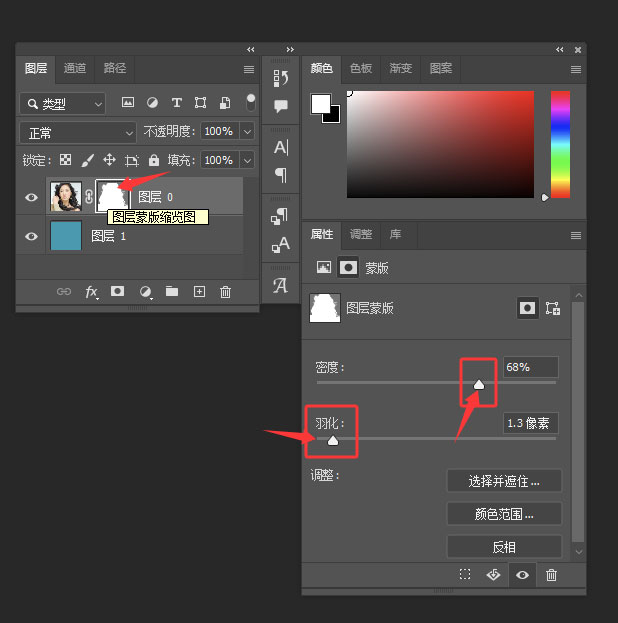Viewport: 618px width, 623px height.
Task: Hide 图层 0 with the eye icon
Action: click(31, 197)
